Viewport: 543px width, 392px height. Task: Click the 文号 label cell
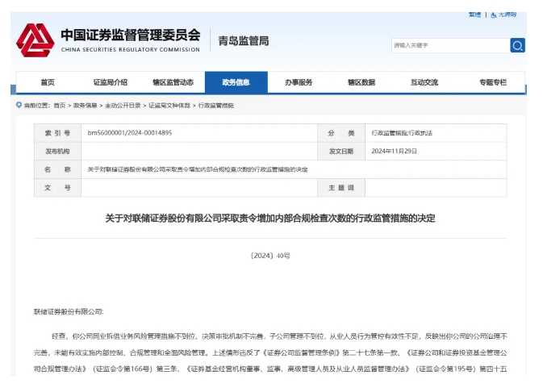(x=57, y=188)
